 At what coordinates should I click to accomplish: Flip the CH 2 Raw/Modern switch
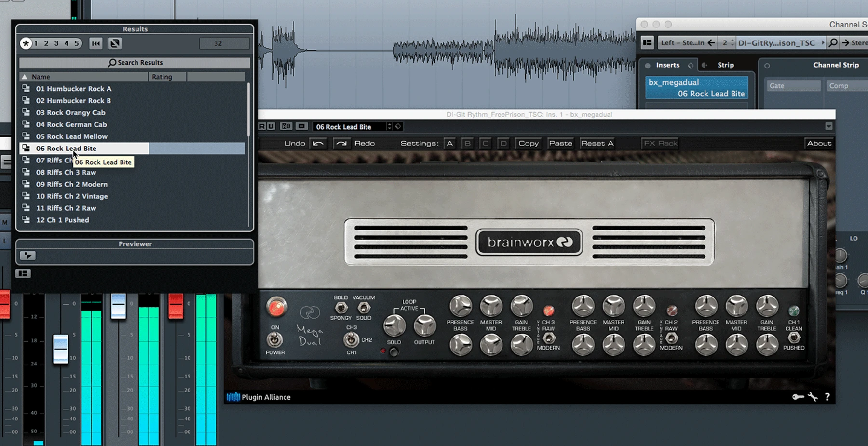(x=671, y=338)
